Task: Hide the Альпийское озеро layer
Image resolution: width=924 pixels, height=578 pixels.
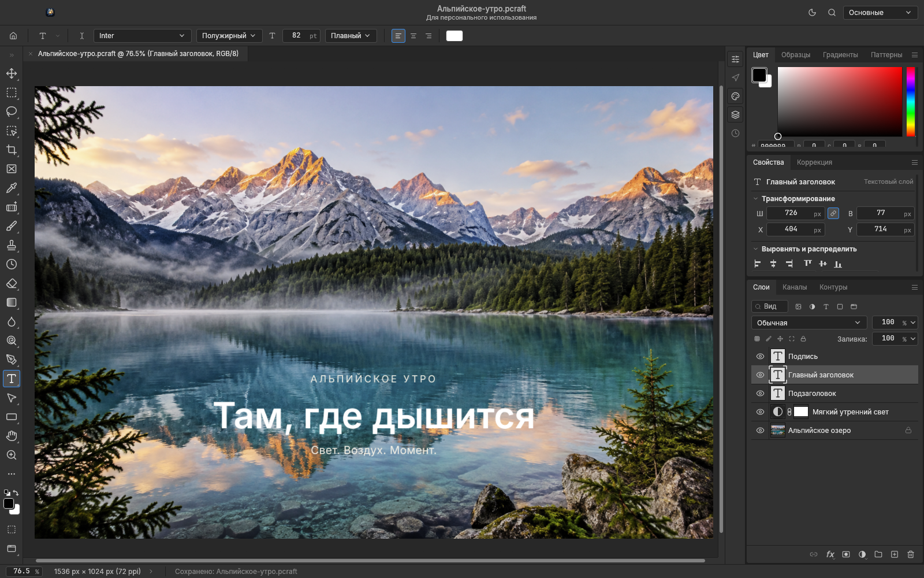Action: [760, 431]
